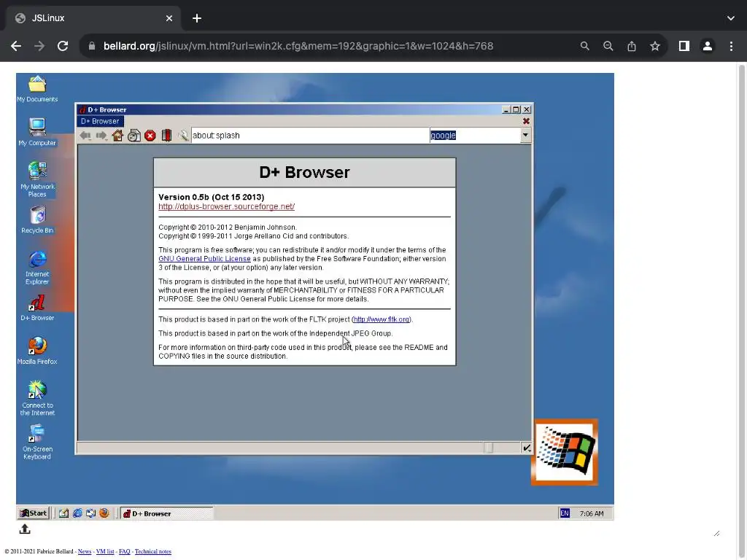This screenshot has height=560, width=747.
Task: Click the Chrome zoom out magnifier icon
Action: click(608, 46)
